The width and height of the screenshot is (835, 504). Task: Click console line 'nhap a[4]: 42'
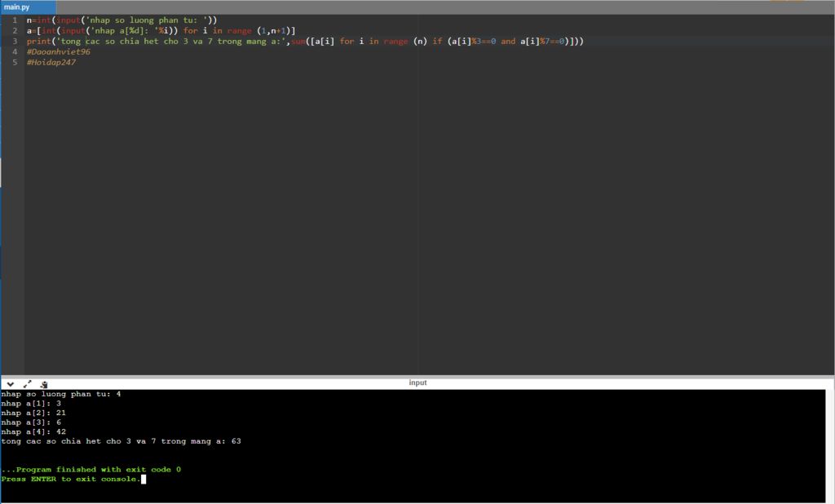point(33,432)
